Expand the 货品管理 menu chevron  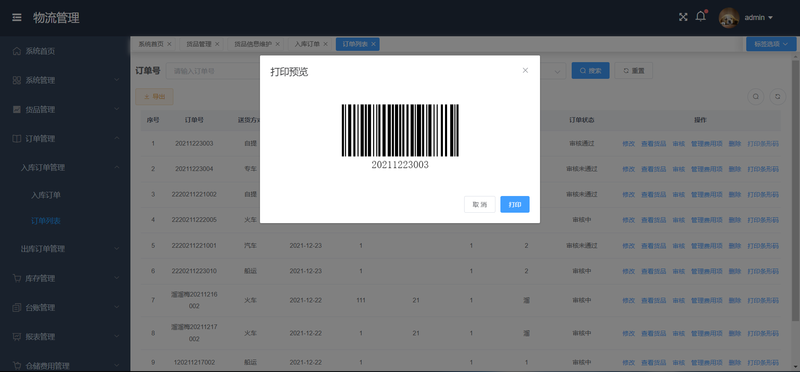116,109
